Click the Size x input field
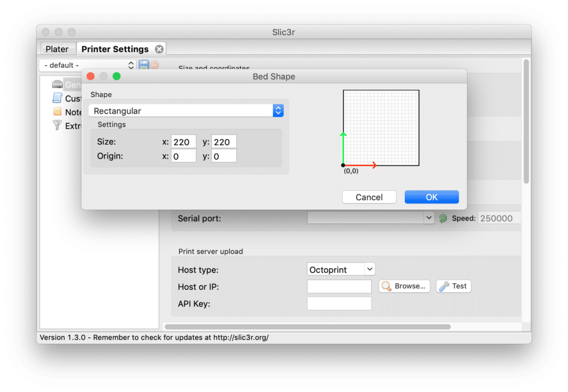 tap(184, 142)
